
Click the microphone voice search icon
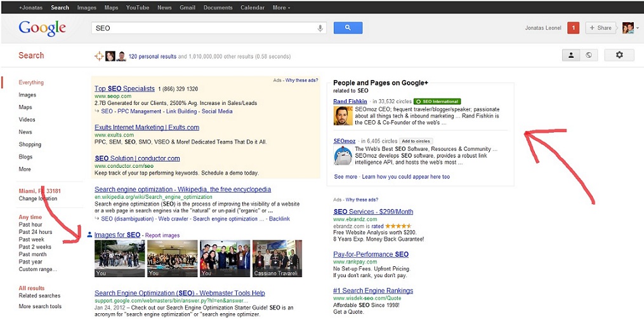pyautogui.click(x=320, y=28)
